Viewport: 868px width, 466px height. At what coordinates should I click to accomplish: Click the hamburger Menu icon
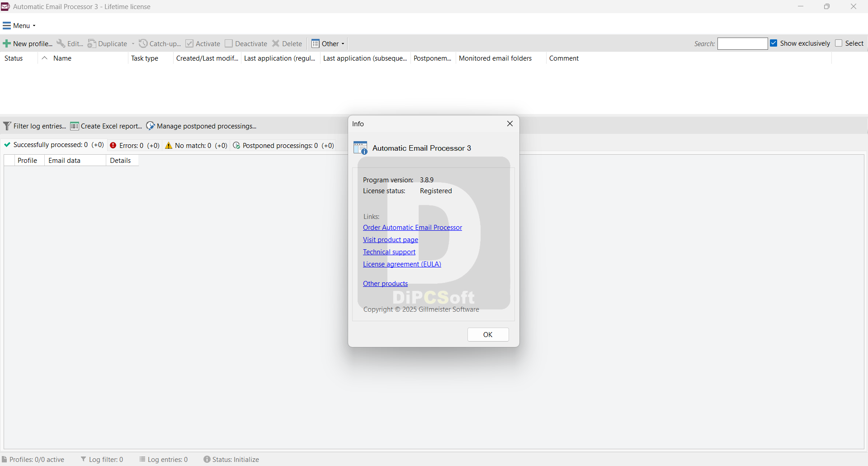click(7, 25)
